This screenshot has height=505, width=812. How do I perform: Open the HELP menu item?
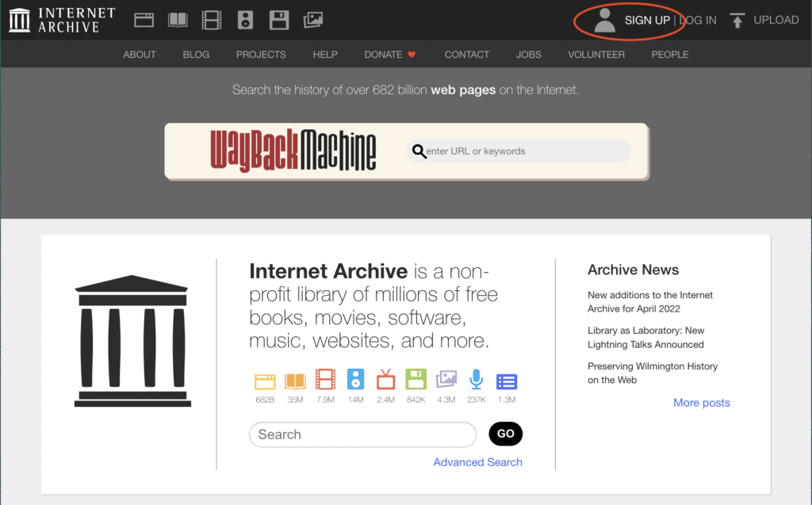(x=325, y=55)
